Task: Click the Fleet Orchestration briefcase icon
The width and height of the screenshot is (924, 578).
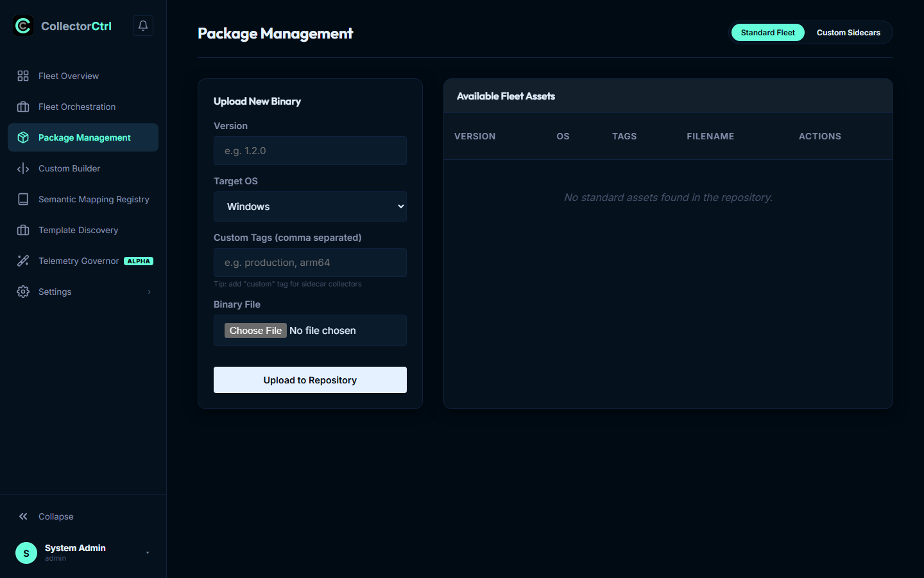Action: 23,107
